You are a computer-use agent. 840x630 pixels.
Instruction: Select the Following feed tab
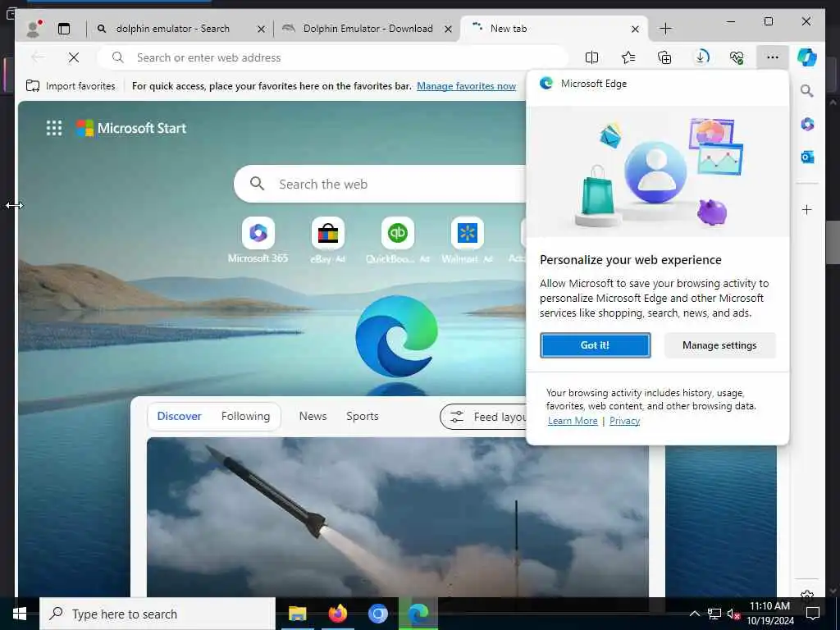[245, 416]
